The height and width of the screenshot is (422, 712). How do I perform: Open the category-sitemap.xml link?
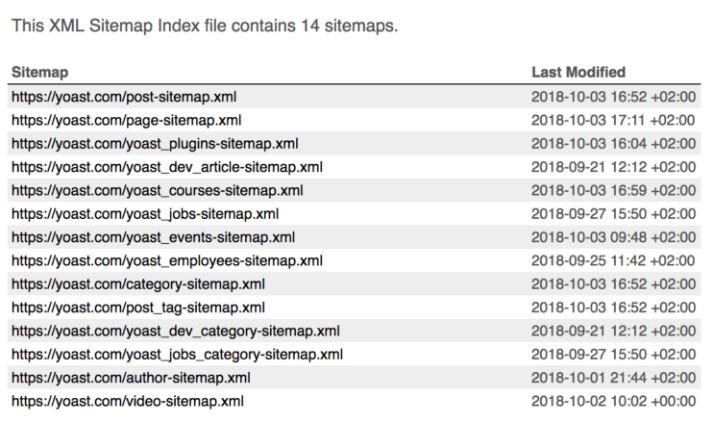(x=138, y=284)
